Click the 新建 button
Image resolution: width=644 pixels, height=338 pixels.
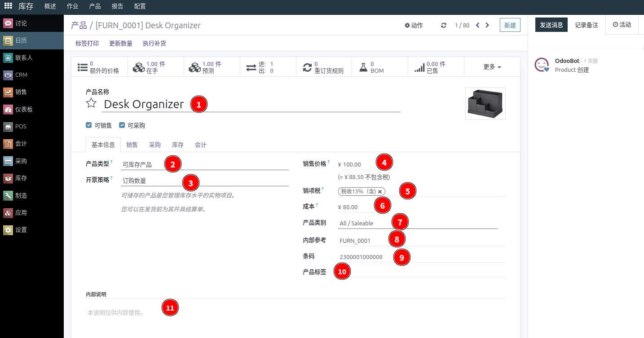point(510,25)
